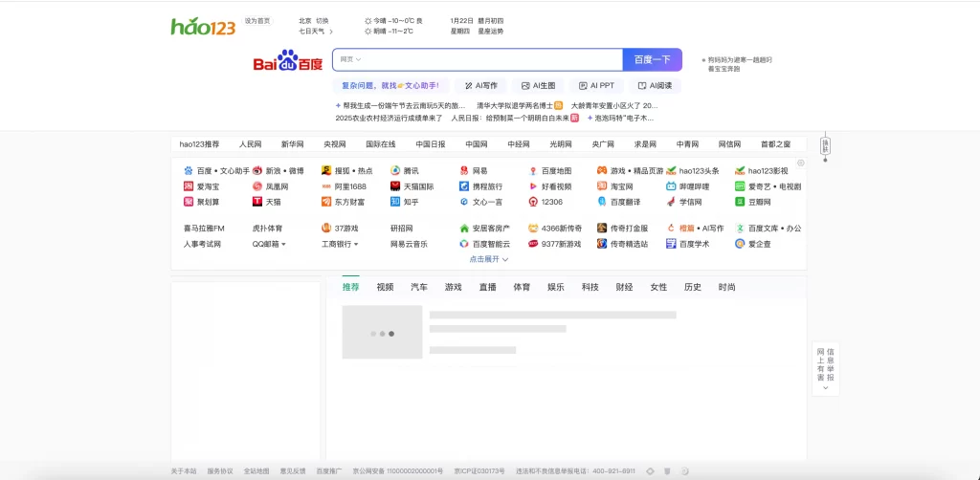The image size is (980, 480).
Task: Open the AI生图 tool button
Action: click(x=538, y=85)
